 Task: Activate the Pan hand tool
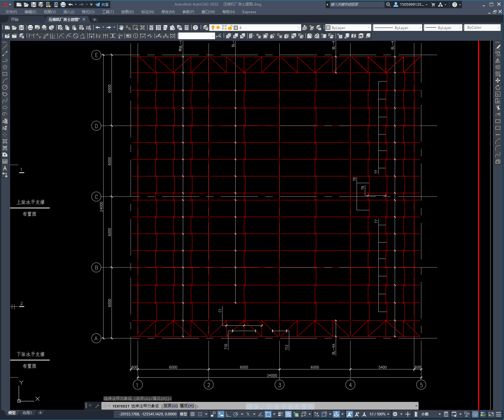[121, 28]
